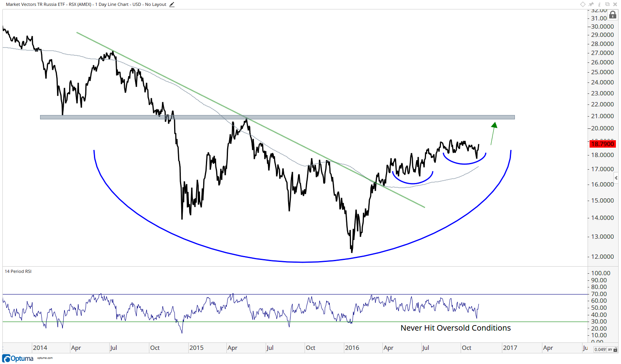This screenshot has height=364, width=621.
Task: Click the chart title 'Market Vectors TR Russia ETF'
Action: pos(35,4)
